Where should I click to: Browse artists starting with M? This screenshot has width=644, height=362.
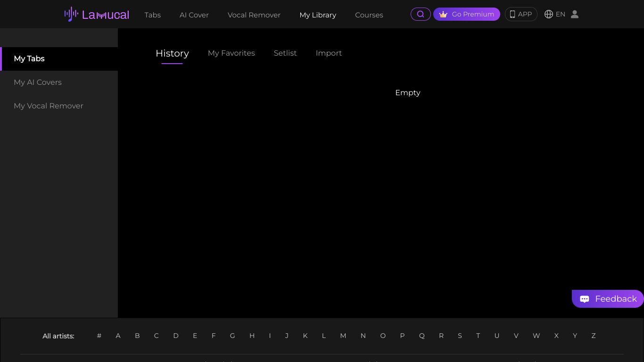[x=343, y=336]
